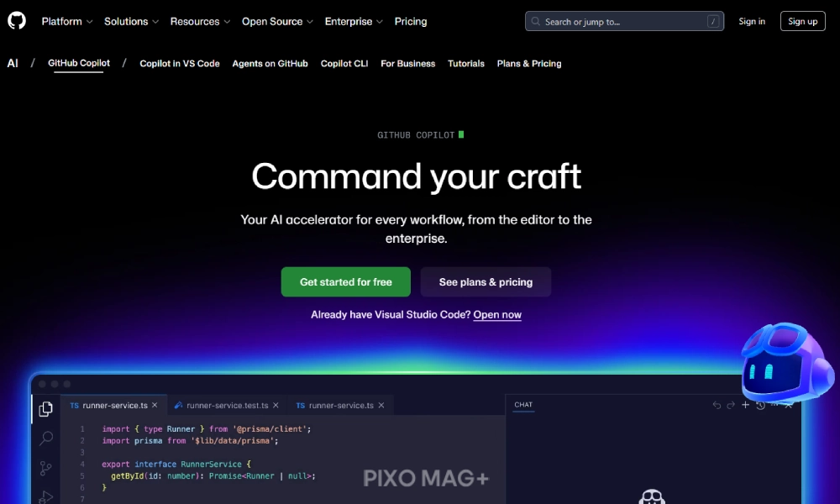Click the TS file icon on the active tab
Screen dimensions: 840x504
coord(75,406)
